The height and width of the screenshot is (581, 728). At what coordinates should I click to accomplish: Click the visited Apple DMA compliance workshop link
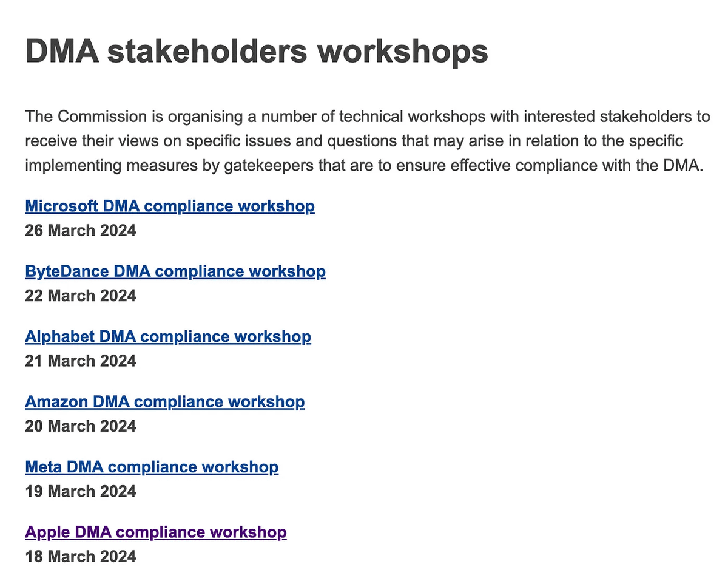156,532
